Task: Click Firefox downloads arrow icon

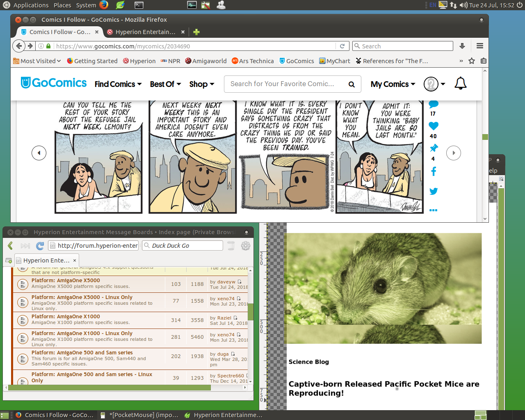Action: 462,46
